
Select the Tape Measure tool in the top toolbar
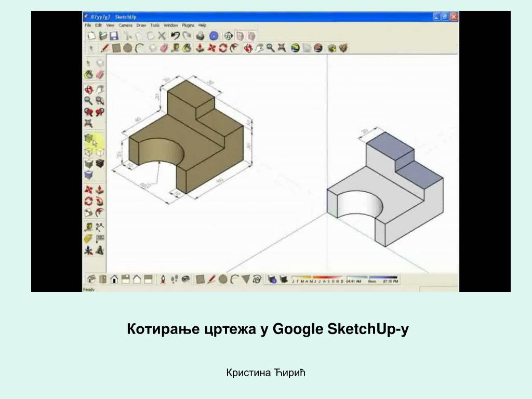[176, 48]
